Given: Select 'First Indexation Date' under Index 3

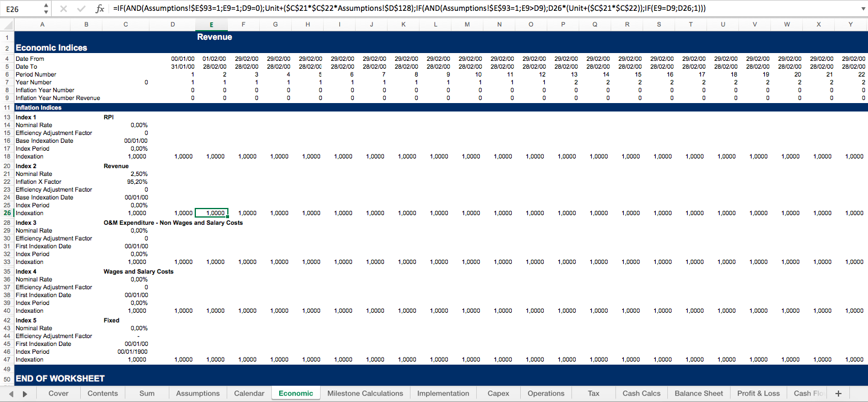Looking at the screenshot, I should (x=43, y=246).
